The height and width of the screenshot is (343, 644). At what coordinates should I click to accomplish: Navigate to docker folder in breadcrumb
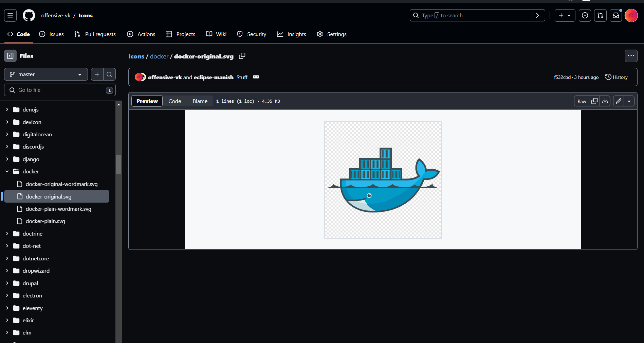coord(159,56)
